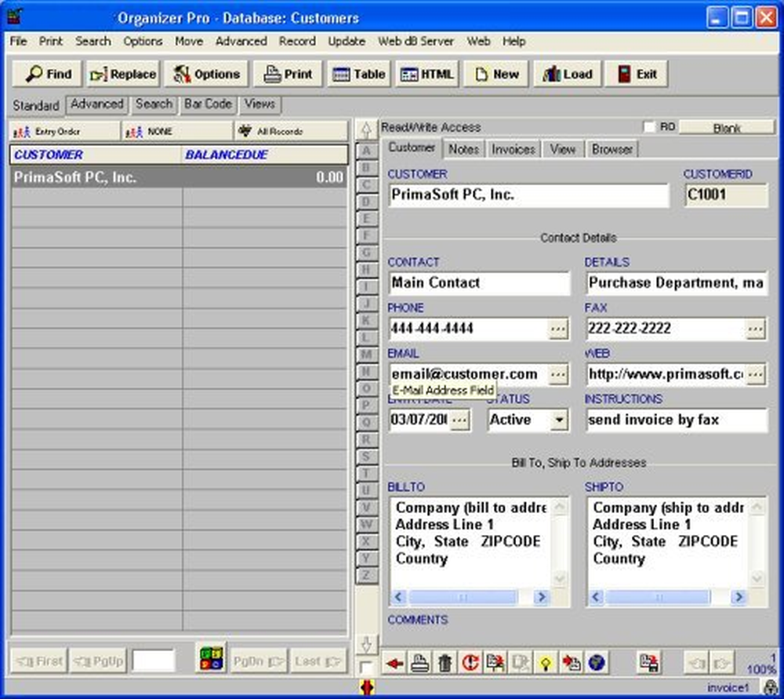Viewport: 784px width, 699px height.
Task: Click the ellipsis button next to PHONE field
Action: coord(558,329)
